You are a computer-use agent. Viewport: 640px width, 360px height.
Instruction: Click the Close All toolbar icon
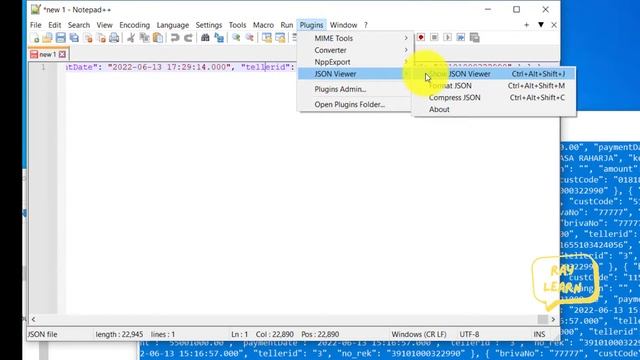101,38
